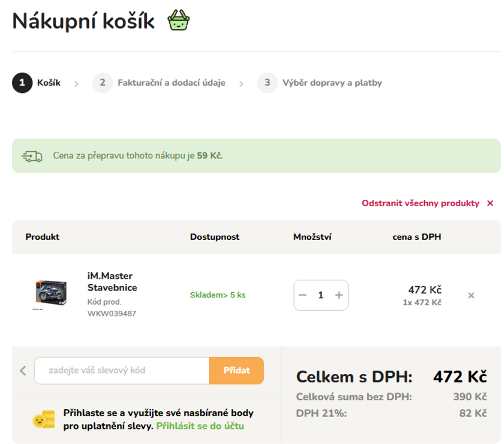Go to step 2 Fakturační a dodací údaje
Image resolution: width=504 pixels, height=444 pixels.
tap(160, 83)
